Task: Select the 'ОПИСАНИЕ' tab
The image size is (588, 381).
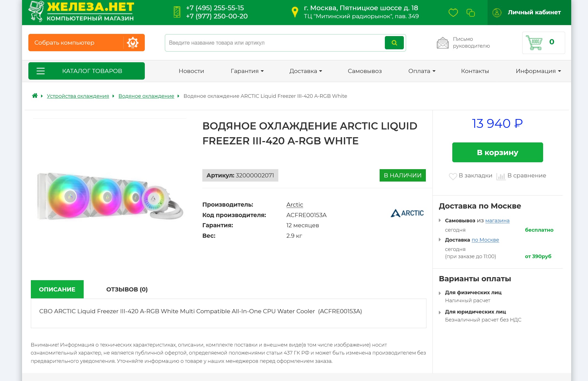Action: tap(57, 289)
